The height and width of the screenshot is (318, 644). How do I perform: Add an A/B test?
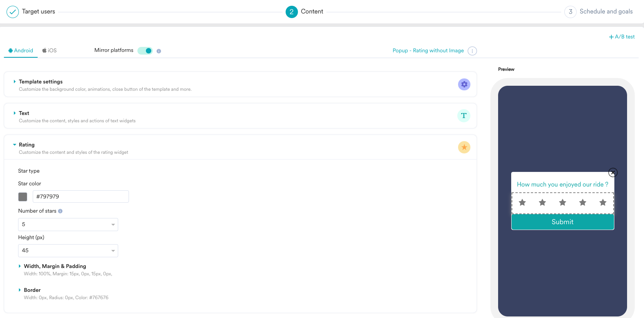[622, 37]
